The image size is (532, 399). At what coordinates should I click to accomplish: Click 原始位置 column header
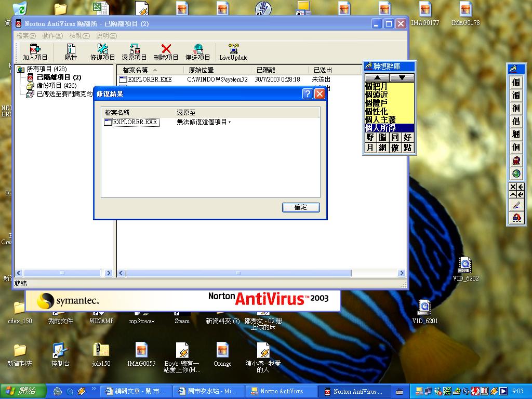[218, 70]
